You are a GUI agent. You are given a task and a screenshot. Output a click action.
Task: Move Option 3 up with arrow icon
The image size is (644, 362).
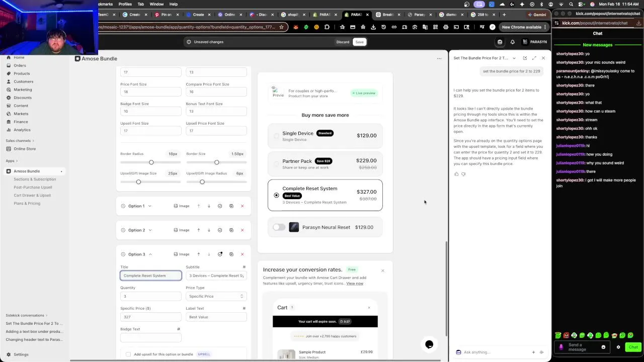pyautogui.click(x=199, y=254)
